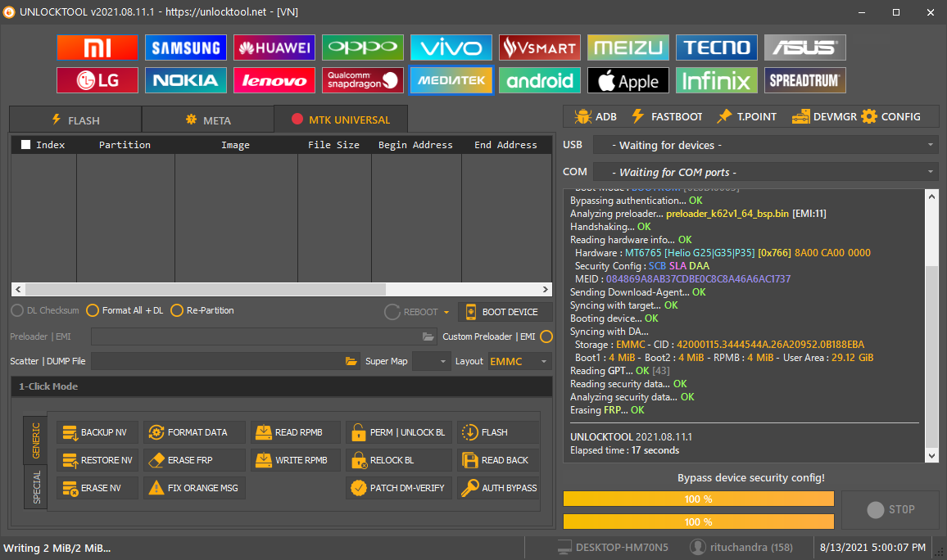Launch DEVMGR device manager
The image size is (947, 560).
824,116
